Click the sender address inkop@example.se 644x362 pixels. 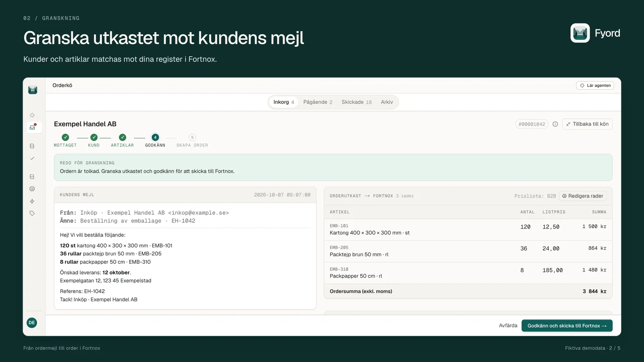(x=198, y=213)
